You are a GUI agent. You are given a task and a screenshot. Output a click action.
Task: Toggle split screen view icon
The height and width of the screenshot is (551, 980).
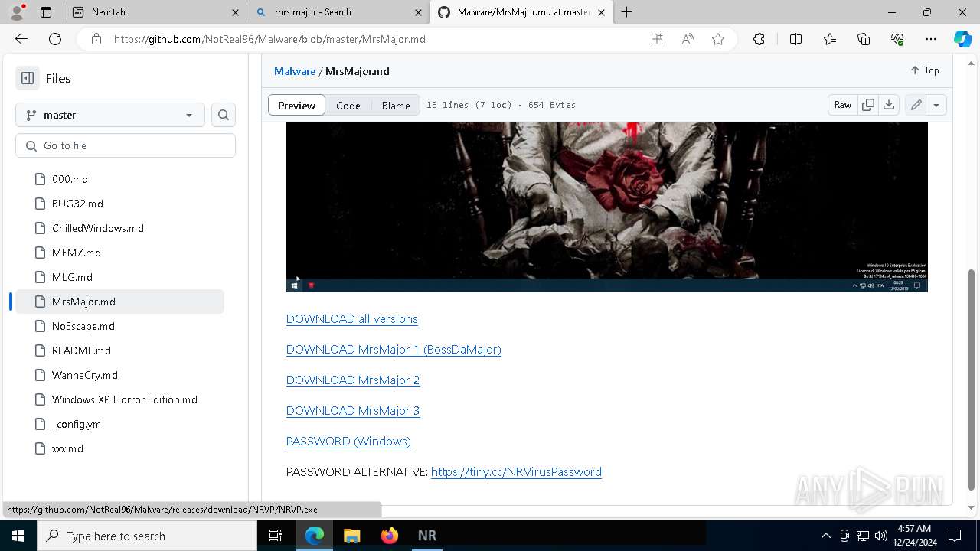(795, 39)
